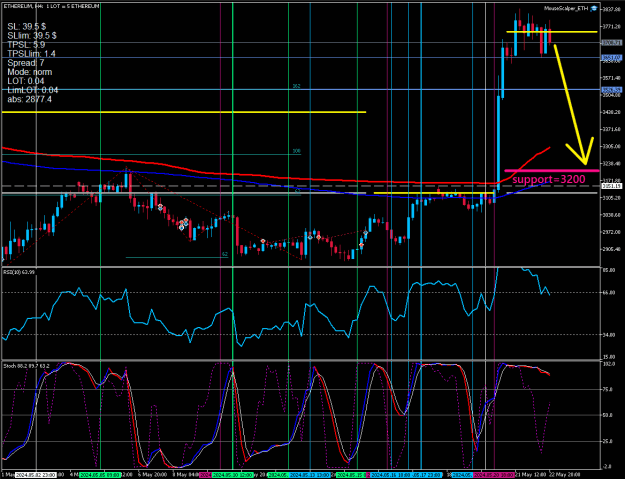Select the 'SLlim: 39.5 $' info line
Image resolution: width=625 pixels, height=479 pixels.
(x=31, y=36)
